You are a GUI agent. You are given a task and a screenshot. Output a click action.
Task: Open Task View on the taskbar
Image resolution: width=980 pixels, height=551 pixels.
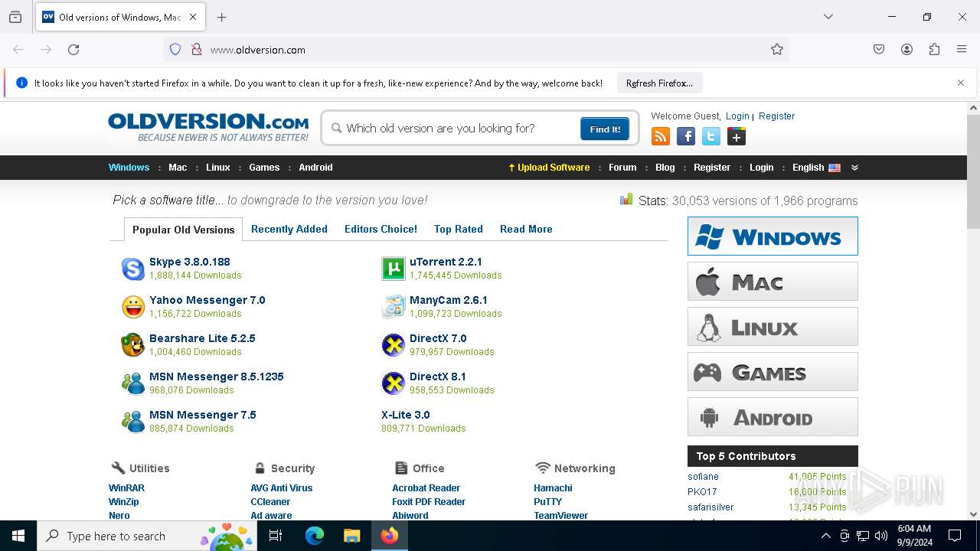click(276, 536)
